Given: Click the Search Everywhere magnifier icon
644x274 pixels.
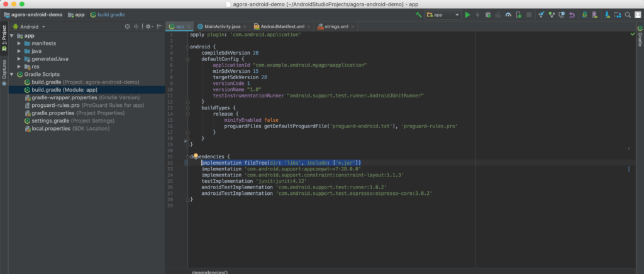Looking at the screenshot, I should (x=628, y=14).
